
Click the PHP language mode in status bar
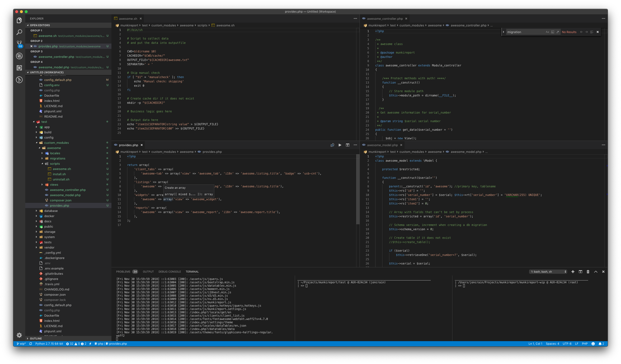(x=585, y=344)
